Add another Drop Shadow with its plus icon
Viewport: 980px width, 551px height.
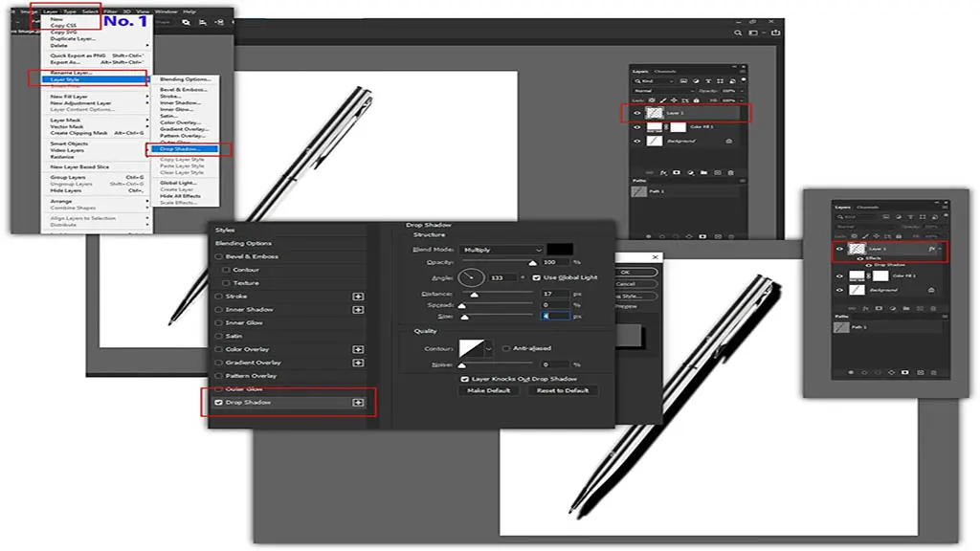coord(358,403)
